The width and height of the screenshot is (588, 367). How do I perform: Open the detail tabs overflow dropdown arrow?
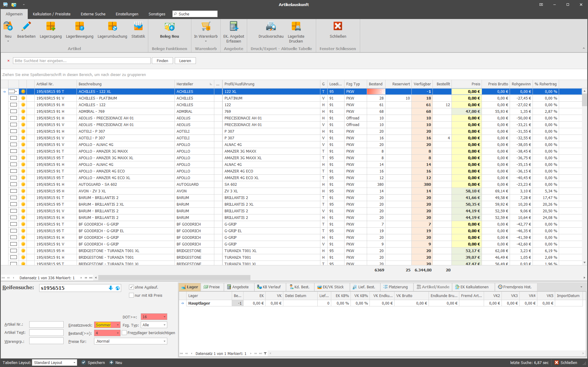[581, 287]
